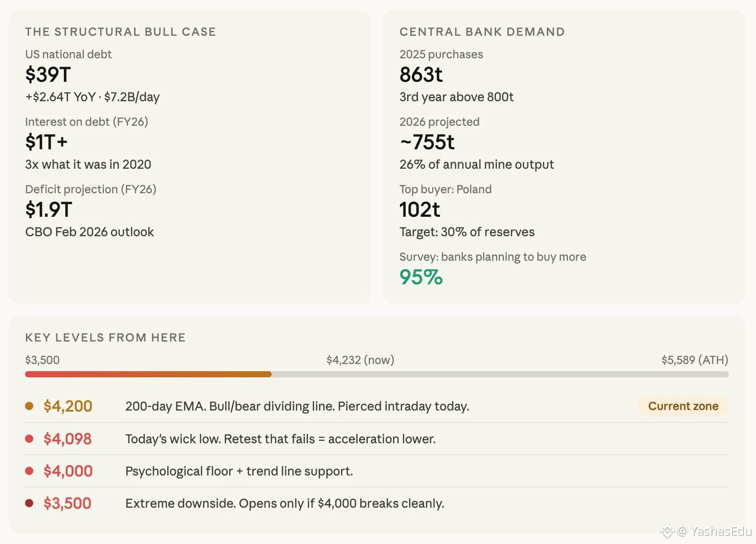756x544 pixels.
Task: Click the Binance logo in the watermark
Action: tap(667, 531)
